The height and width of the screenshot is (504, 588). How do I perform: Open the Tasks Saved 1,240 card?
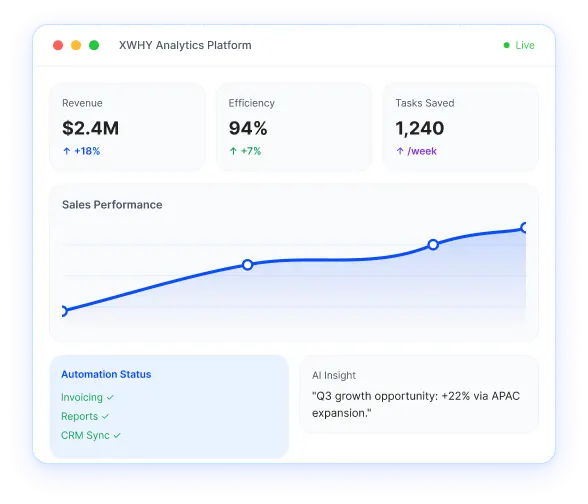(460, 127)
